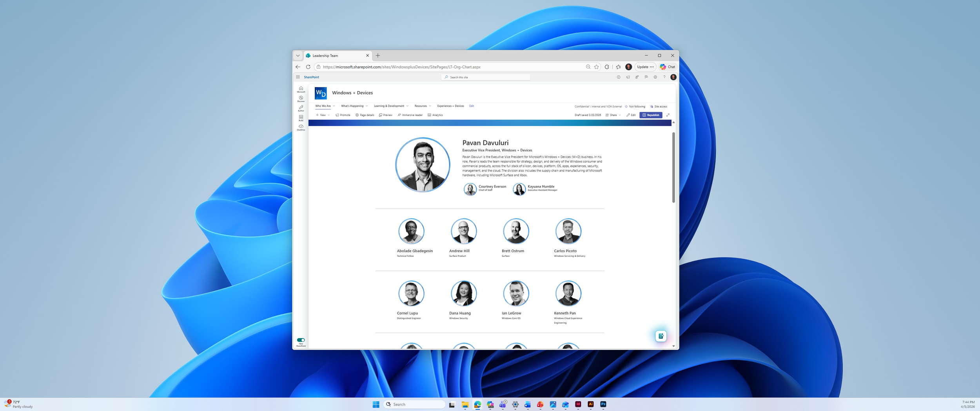Open OneDrive from the left rail
Image resolution: width=980 pixels, height=411 pixels.
pyautogui.click(x=301, y=127)
